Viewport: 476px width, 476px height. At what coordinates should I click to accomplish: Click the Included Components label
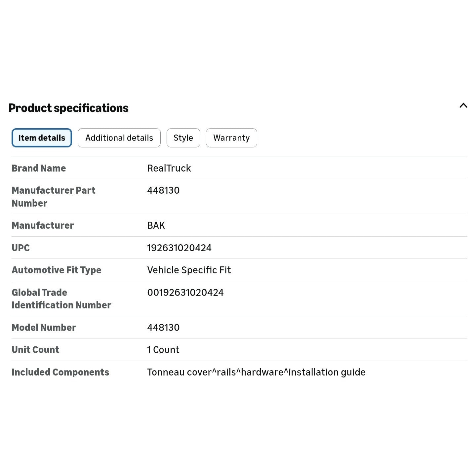point(60,372)
